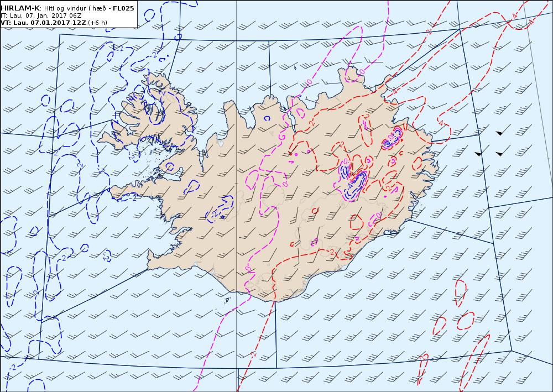Click the initial time line 'IT: Lau. 07. Jan. 2017 06Z'
Viewport: 553px width, 392px height.
click(x=41, y=15)
